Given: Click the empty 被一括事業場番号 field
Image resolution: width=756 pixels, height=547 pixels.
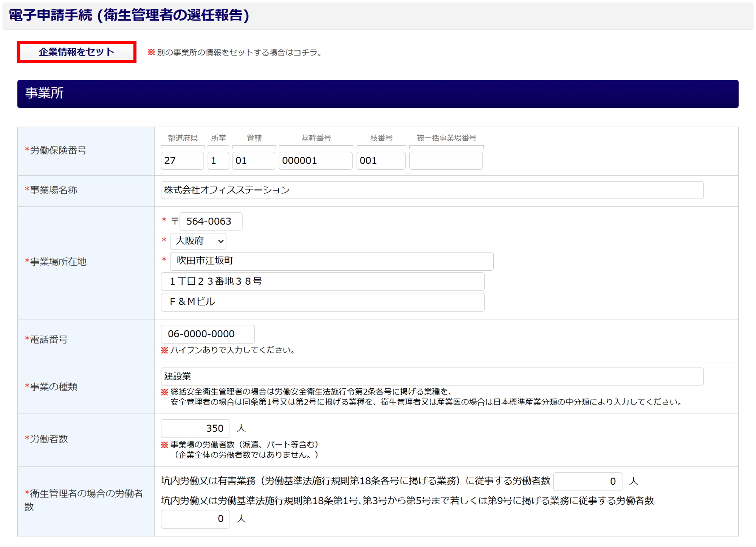Looking at the screenshot, I should click(x=446, y=161).
